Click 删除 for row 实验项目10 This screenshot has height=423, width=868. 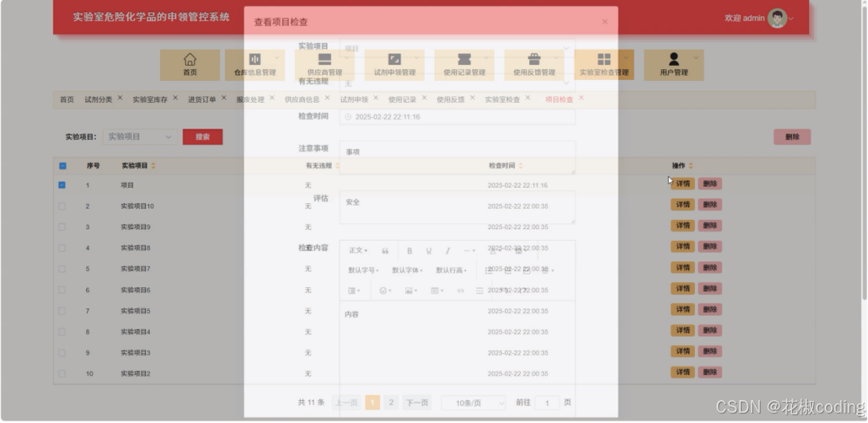coord(710,205)
